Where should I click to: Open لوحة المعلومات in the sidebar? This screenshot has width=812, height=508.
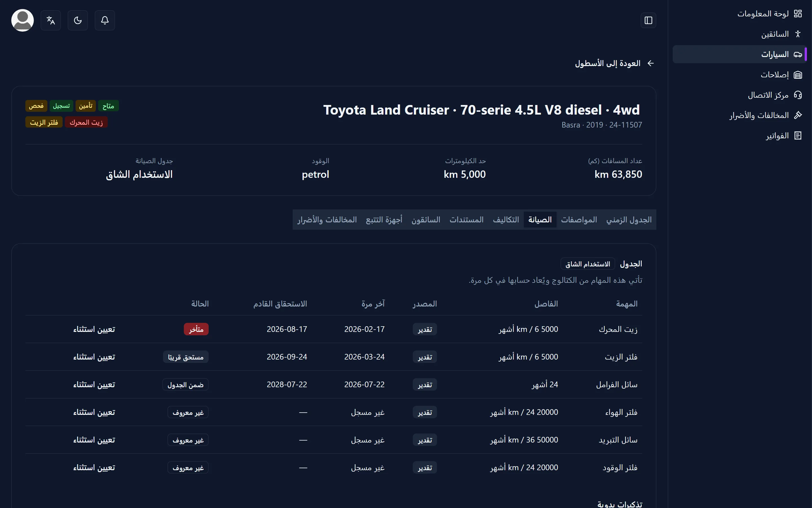(763, 14)
